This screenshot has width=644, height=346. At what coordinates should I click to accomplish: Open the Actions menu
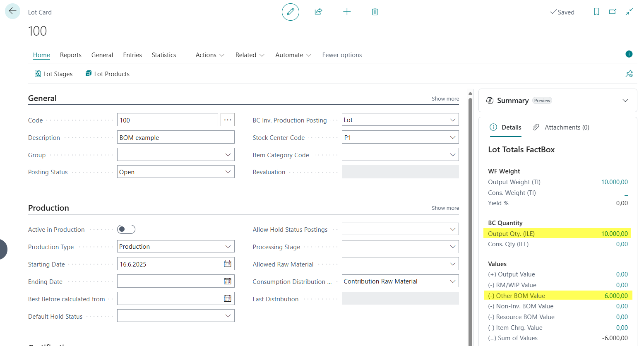210,55
